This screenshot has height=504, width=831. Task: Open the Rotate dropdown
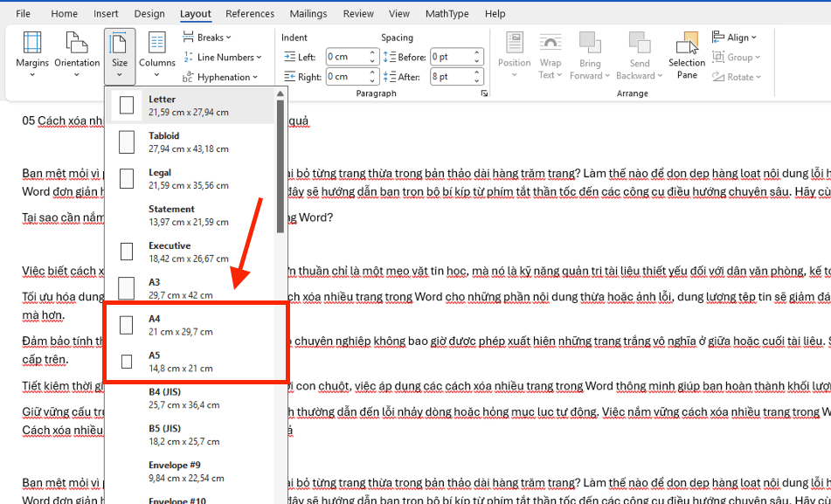coord(737,77)
